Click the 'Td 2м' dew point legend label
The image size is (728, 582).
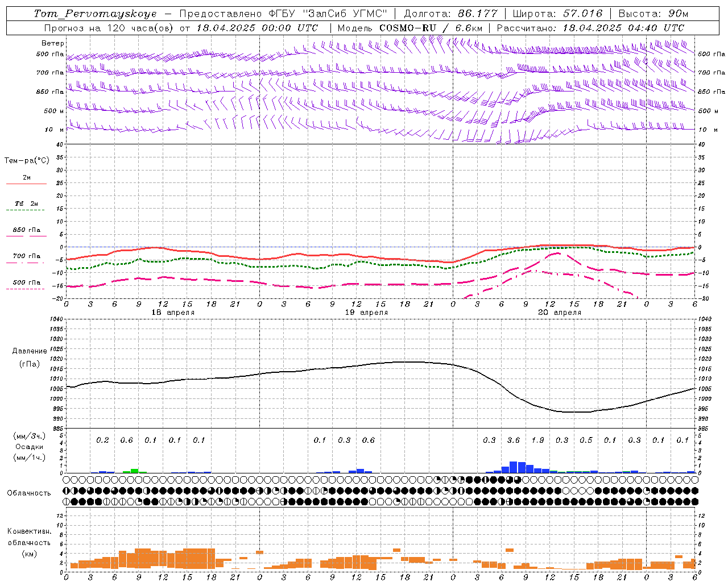click(26, 203)
